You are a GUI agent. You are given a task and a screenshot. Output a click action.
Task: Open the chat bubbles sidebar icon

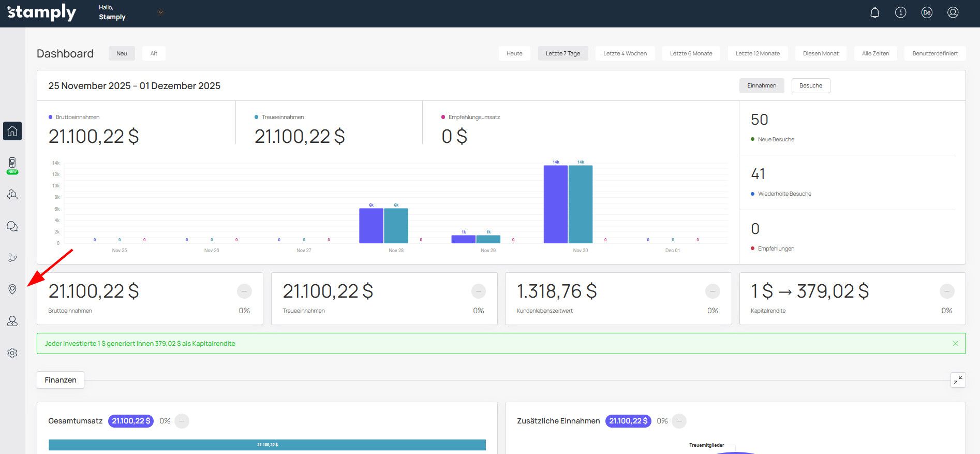tap(12, 226)
